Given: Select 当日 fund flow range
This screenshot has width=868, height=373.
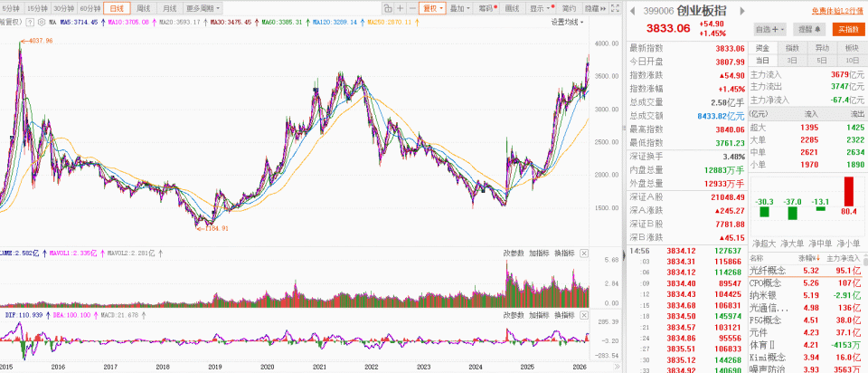Looking at the screenshot, I should (x=763, y=61).
